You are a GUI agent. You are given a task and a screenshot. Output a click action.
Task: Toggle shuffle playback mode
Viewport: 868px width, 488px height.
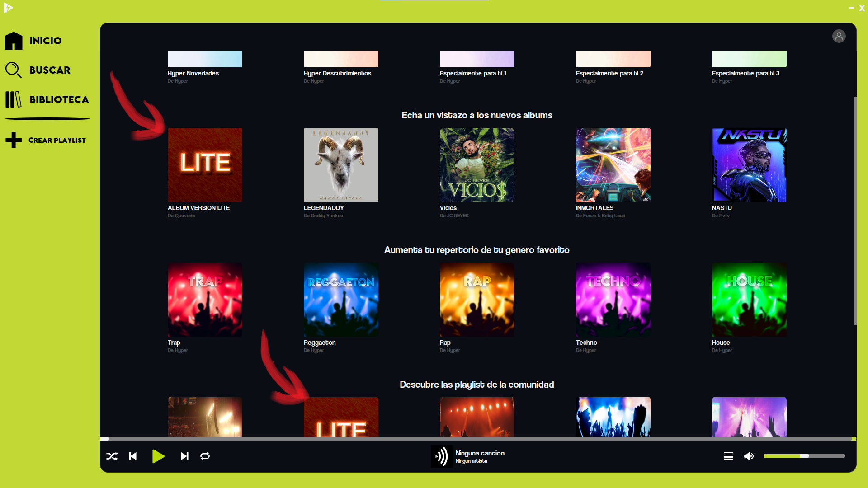point(112,456)
